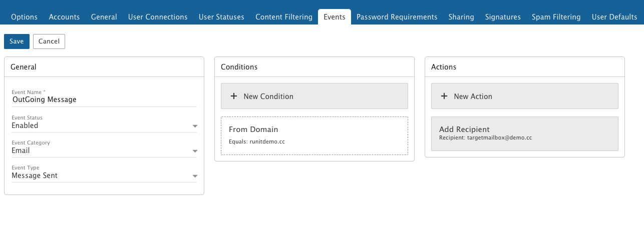Click the Cancel button
Image resolution: width=644 pixels, height=225 pixels.
coord(49,41)
